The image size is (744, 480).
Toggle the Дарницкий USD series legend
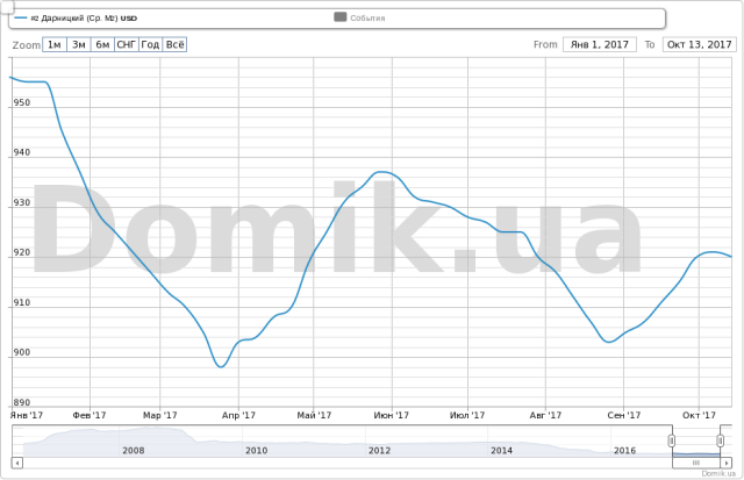76,18
